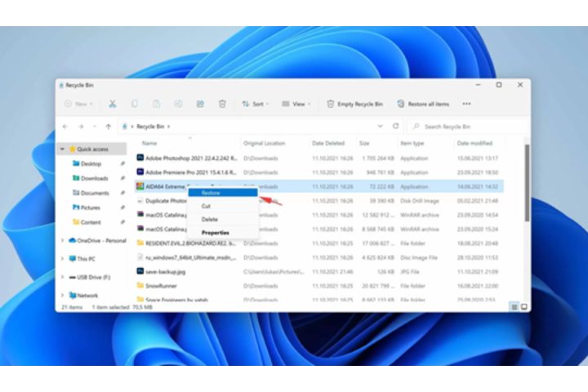Screen dimensions: 588x392
Task: Sort by Date Deleted column header
Action: coord(328,143)
